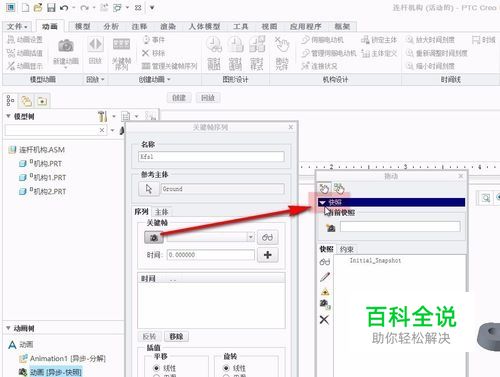This screenshot has height=377, width=500.
Task: Click the 回放 playback icon in ribbon
Action: coord(95,44)
